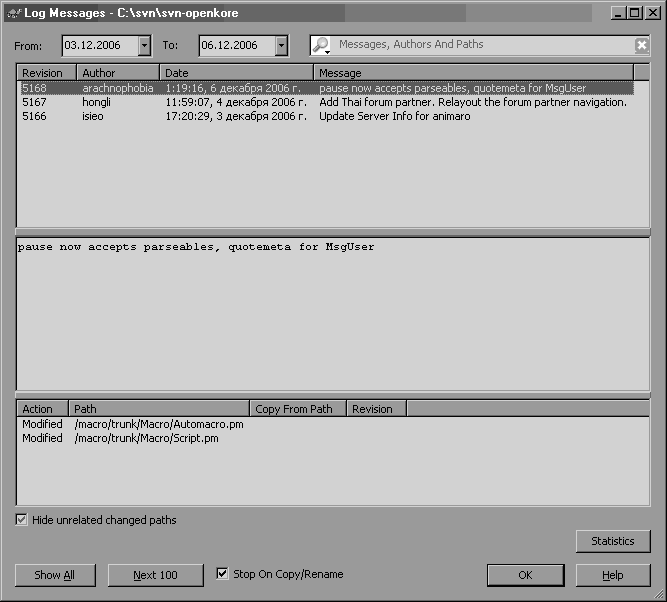Sort log list by Date column header
Image resolution: width=667 pixels, height=602 pixels.
pos(237,73)
